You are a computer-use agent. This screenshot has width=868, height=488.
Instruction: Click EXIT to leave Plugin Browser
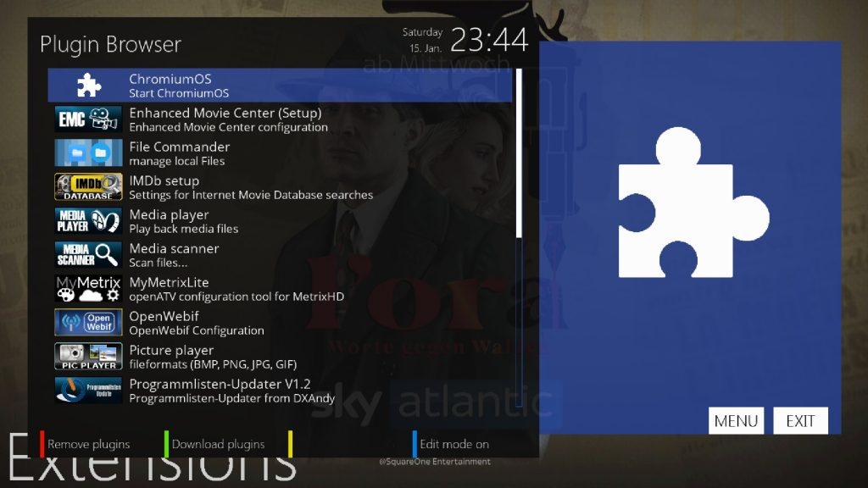pos(800,420)
